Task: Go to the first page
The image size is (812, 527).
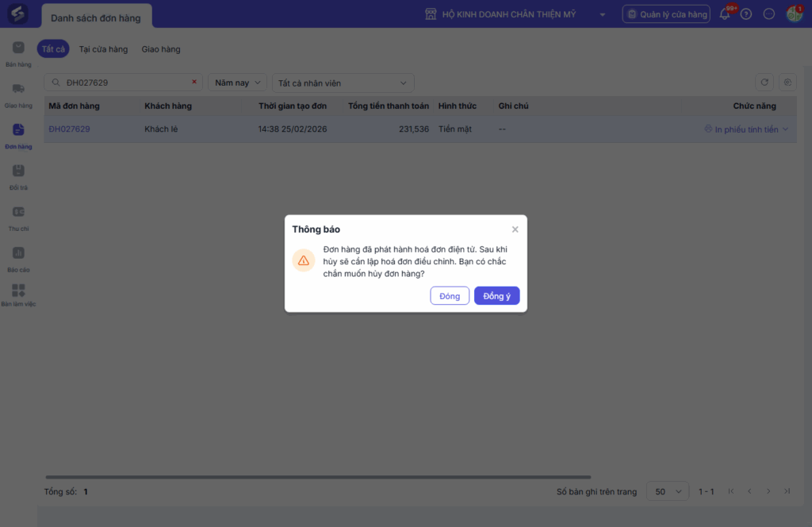Action: pos(730,491)
